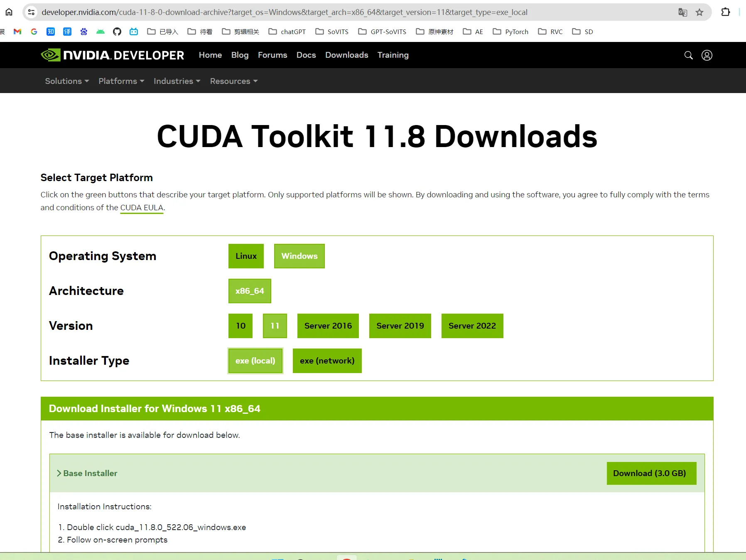Screen dimensions: 746x560
Task: Open the AE bookmarks folder
Action: pyautogui.click(x=473, y=32)
